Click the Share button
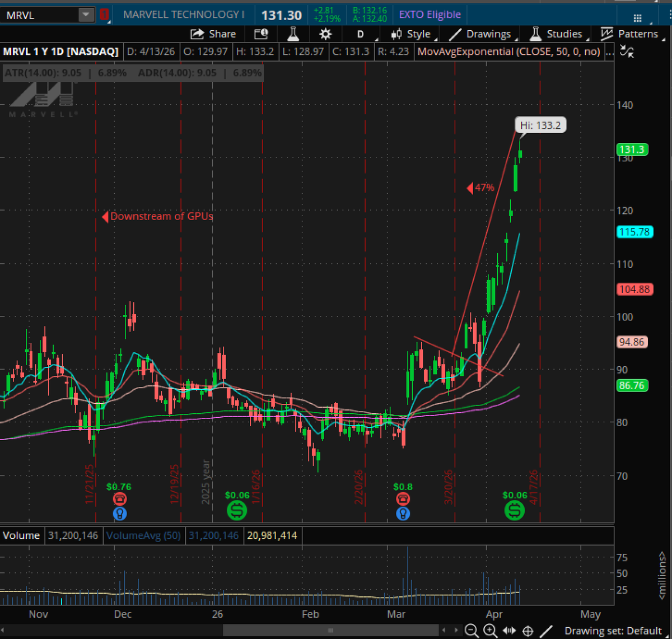This screenshot has width=672, height=639. click(x=213, y=34)
